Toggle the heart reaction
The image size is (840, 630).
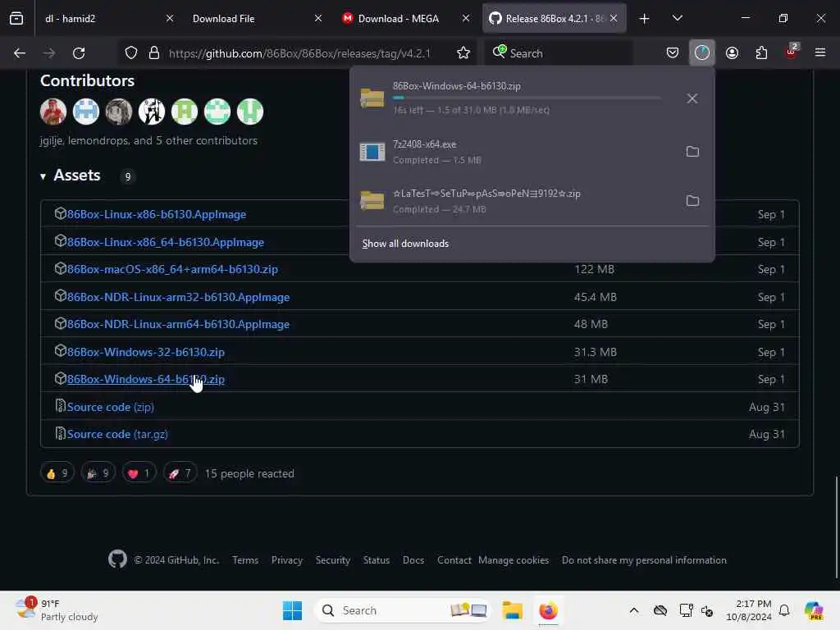[139, 473]
